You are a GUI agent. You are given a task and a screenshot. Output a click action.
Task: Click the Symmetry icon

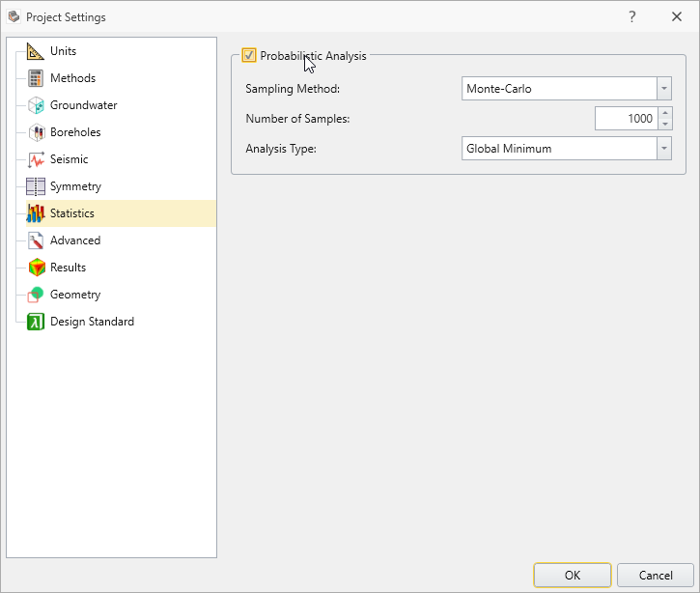(36, 186)
